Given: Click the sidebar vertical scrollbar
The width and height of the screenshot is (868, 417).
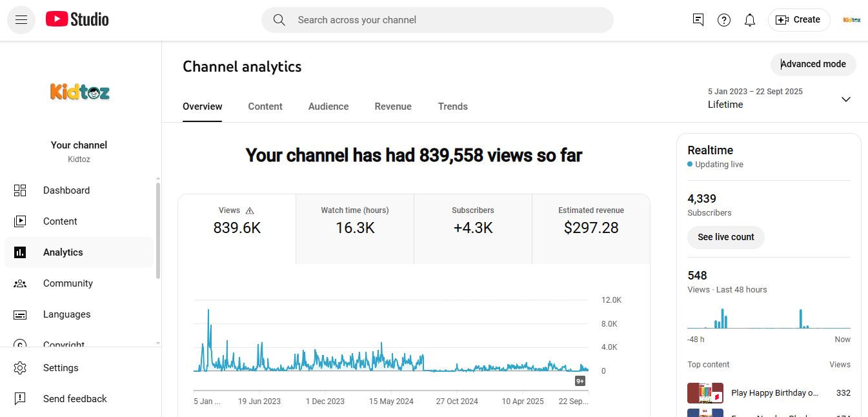Looking at the screenshot, I should click(x=158, y=231).
